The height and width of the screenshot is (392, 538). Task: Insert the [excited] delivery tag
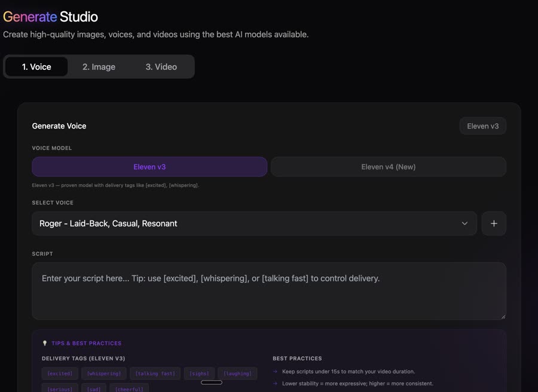[x=60, y=373]
